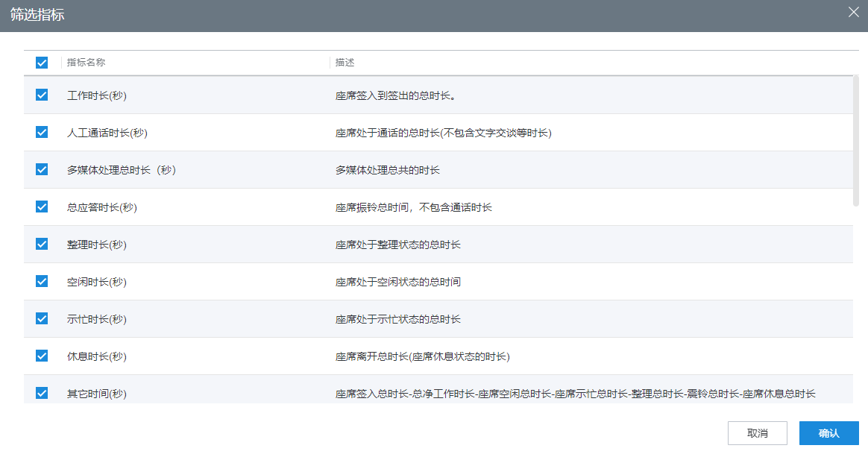
Task: Click the 描述 column header
Action: click(x=345, y=63)
